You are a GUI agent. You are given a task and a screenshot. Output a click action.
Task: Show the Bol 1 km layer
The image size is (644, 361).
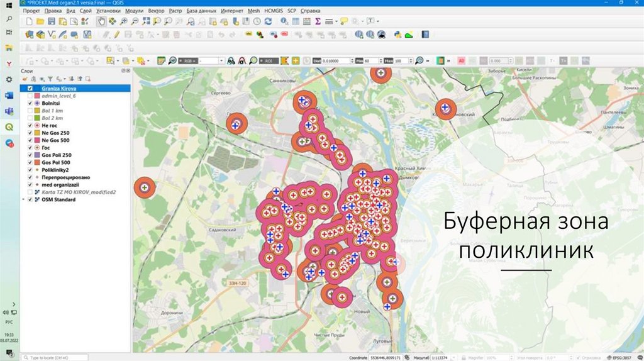pos(30,111)
